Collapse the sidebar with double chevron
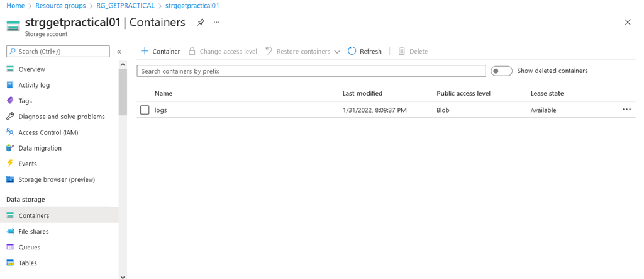644x279 pixels. point(119,52)
